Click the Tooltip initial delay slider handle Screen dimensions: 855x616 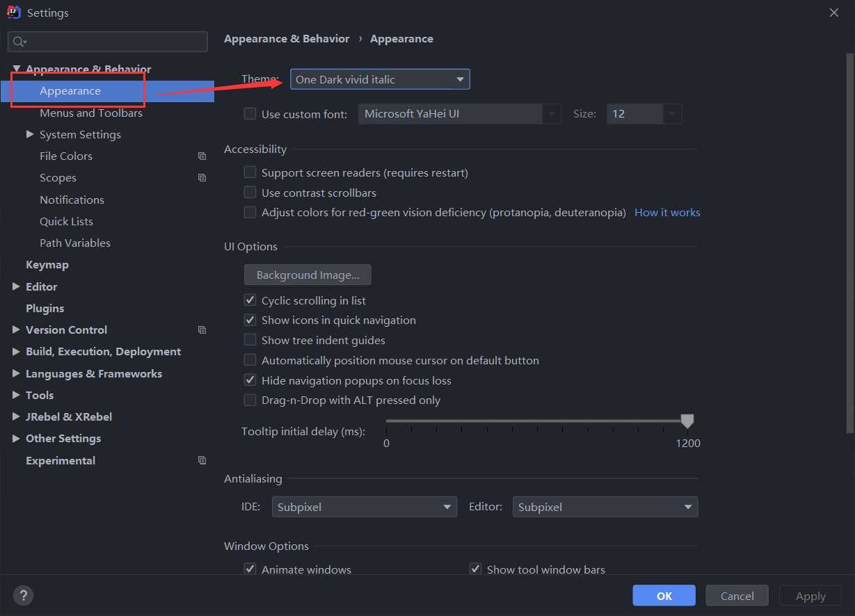687,421
